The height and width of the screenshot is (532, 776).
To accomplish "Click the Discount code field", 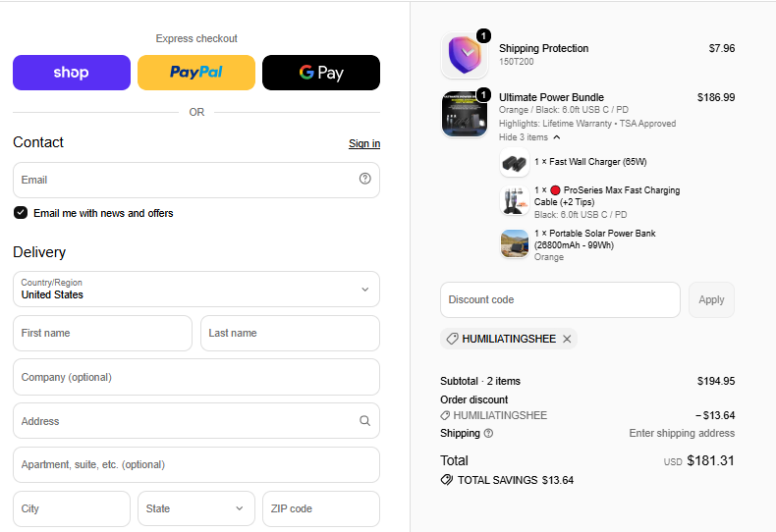I will coord(560,299).
